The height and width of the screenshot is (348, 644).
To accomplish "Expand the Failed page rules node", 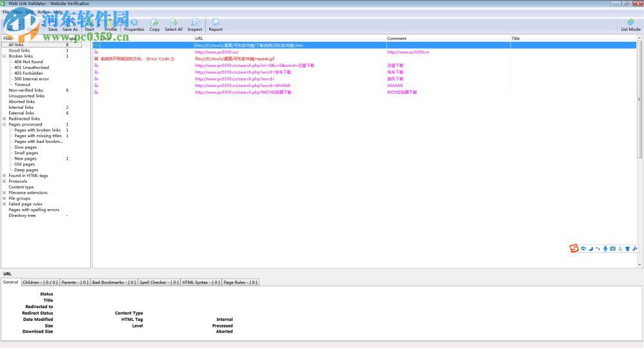I will click(x=5, y=204).
